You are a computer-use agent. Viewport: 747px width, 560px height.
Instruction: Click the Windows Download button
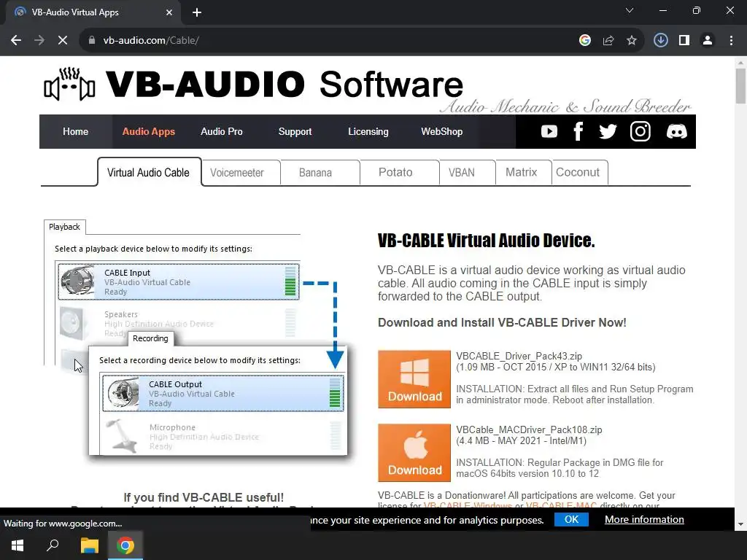pos(414,379)
